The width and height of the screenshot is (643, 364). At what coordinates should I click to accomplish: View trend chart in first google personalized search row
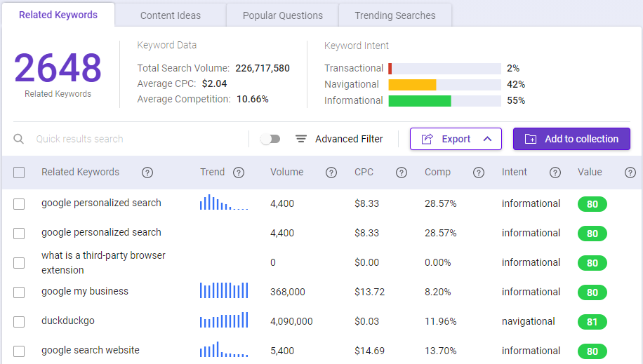pos(224,202)
